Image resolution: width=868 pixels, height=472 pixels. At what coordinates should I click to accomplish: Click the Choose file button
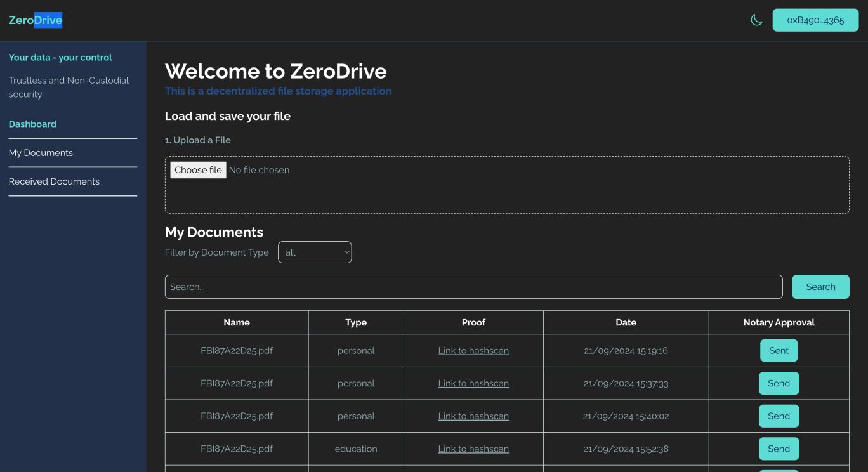tap(198, 170)
